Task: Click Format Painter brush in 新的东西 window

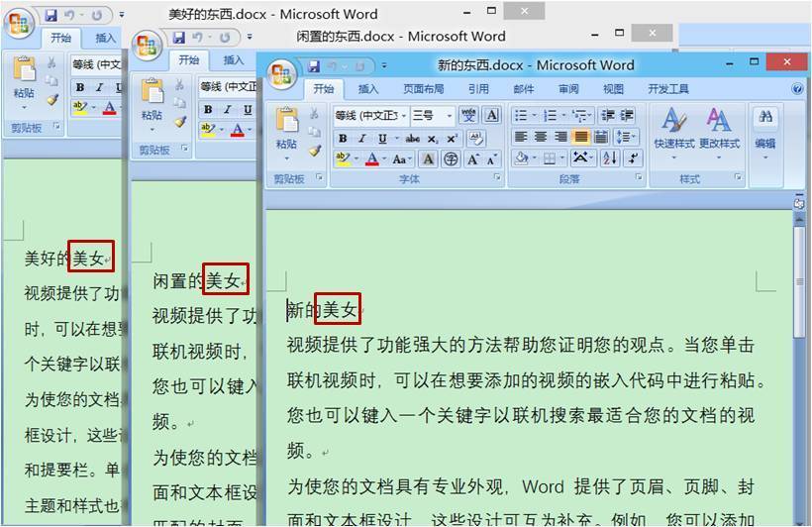Action: tap(315, 151)
